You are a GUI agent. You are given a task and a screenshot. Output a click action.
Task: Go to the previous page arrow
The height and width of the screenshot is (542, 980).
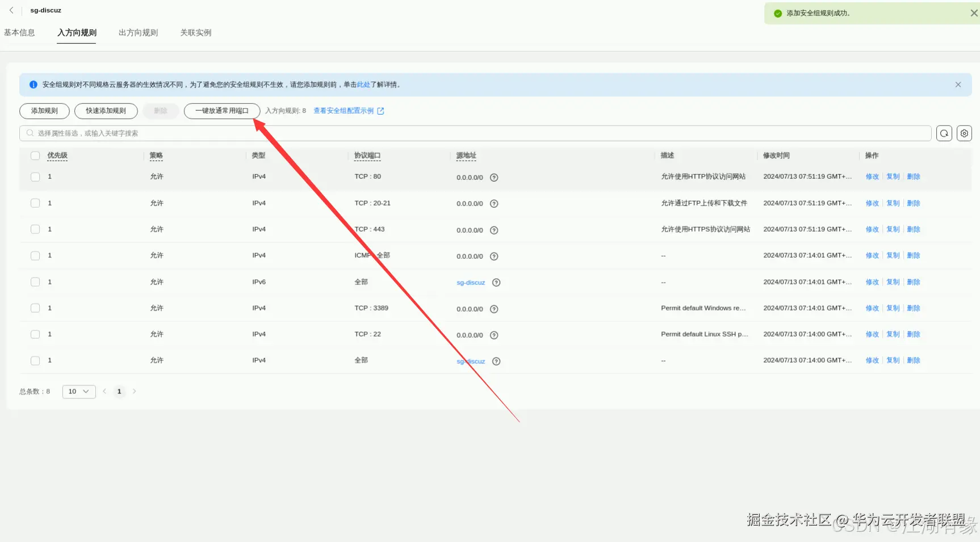point(104,391)
